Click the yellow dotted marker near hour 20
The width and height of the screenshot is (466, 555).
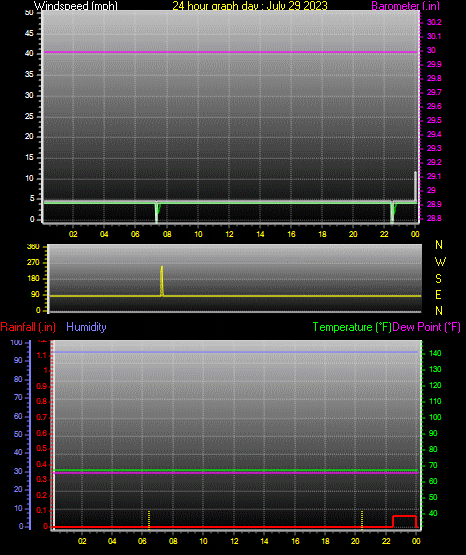362,520
